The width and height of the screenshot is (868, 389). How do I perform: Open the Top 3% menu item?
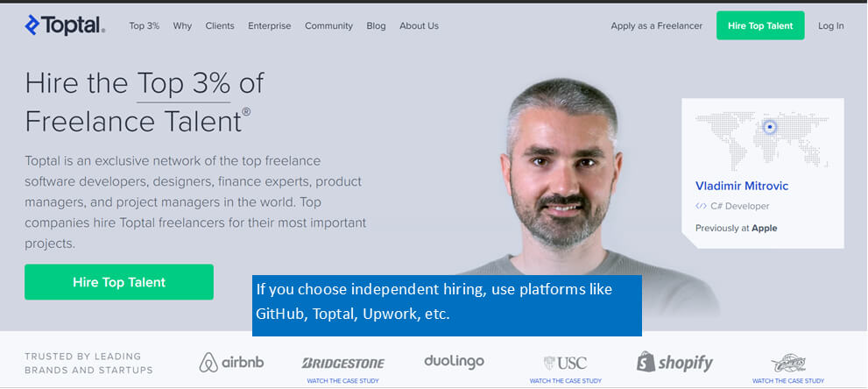pyautogui.click(x=144, y=26)
